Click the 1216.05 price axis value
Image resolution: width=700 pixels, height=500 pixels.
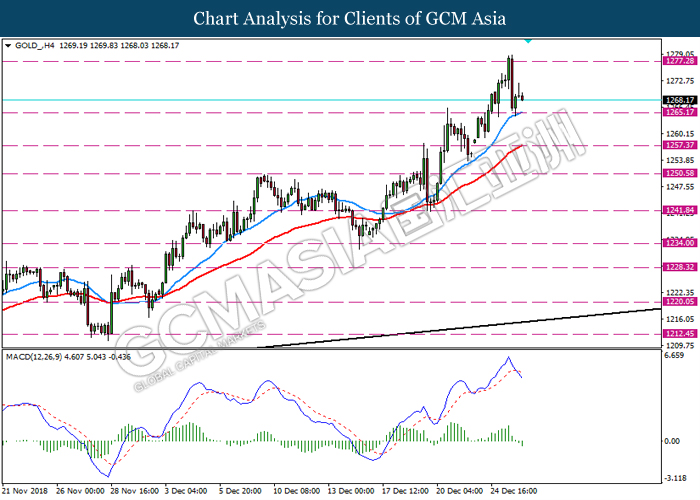click(680, 319)
